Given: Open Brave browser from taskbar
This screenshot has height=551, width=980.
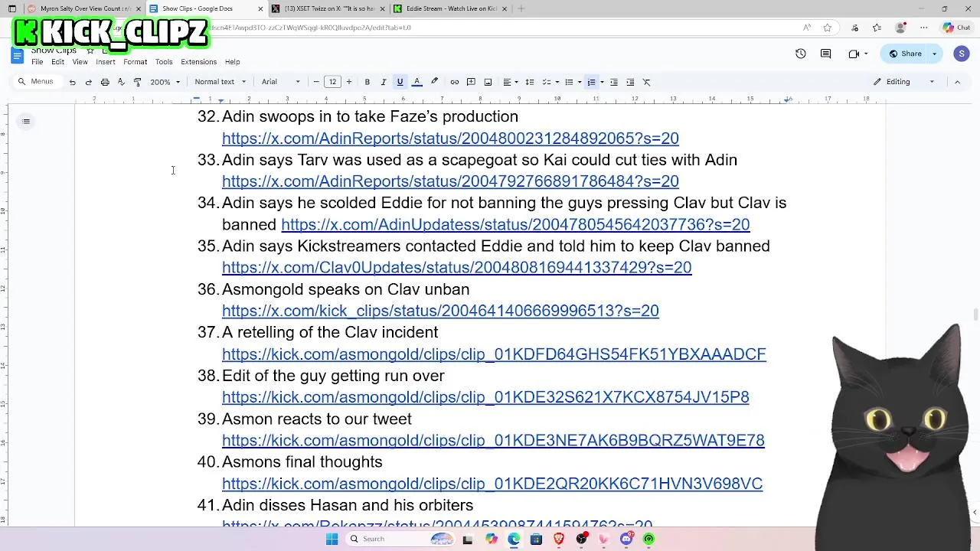Looking at the screenshot, I should point(559,539).
